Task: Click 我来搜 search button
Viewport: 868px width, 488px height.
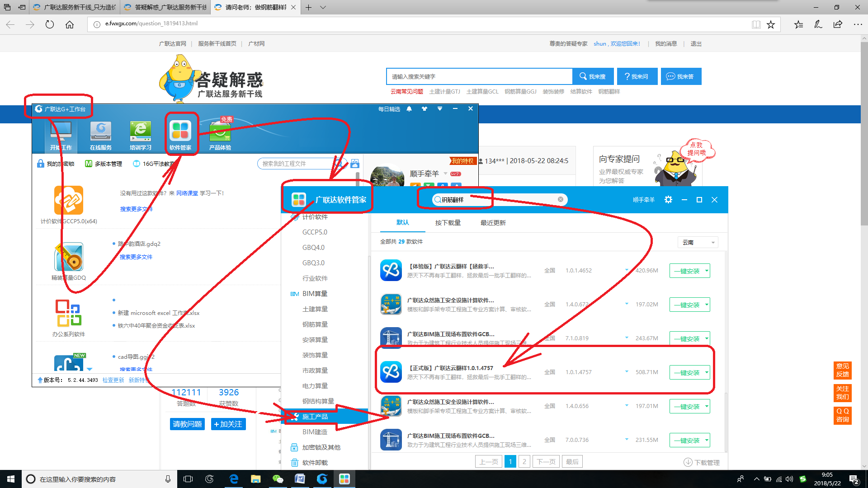Action: click(x=593, y=76)
